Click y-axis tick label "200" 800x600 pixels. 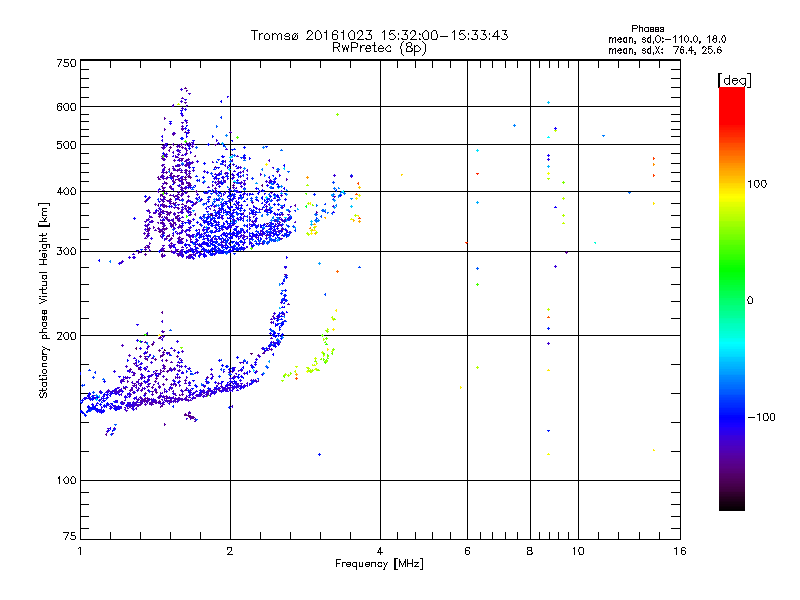tap(66, 336)
